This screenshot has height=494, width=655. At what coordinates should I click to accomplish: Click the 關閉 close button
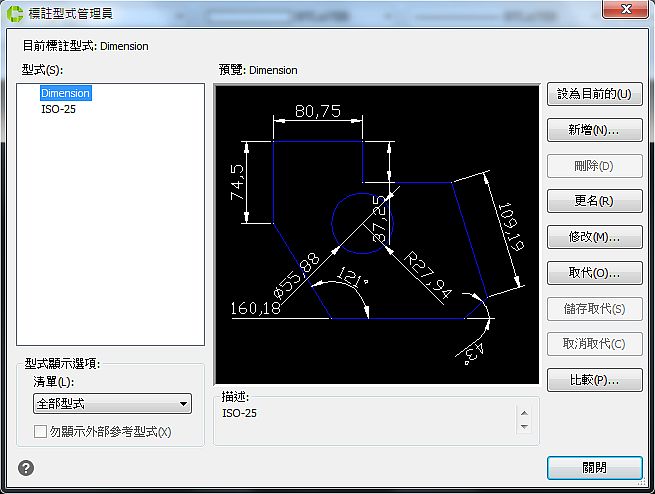click(x=594, y=468)
